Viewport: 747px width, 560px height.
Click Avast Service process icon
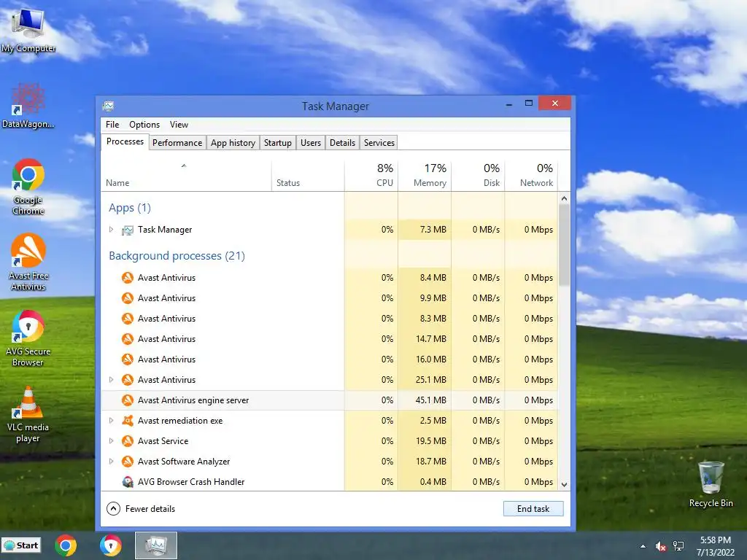click(x=127, y=441)
